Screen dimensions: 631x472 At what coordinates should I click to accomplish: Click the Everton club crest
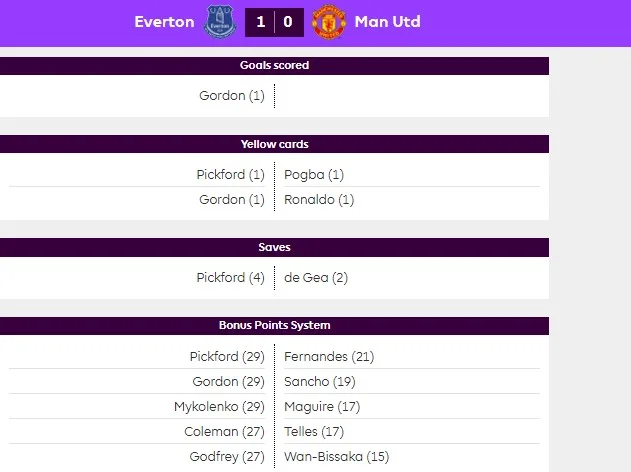coord(217,21)
